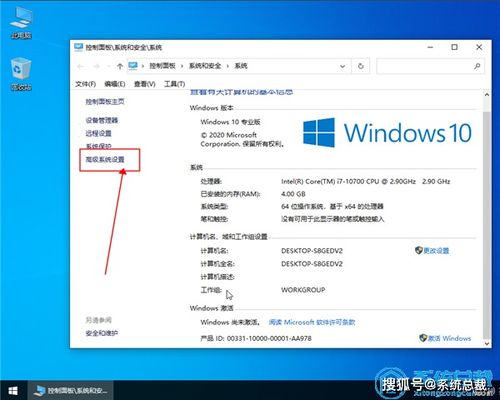Click the vertical scrollbar down arrow

coord(487,343)
